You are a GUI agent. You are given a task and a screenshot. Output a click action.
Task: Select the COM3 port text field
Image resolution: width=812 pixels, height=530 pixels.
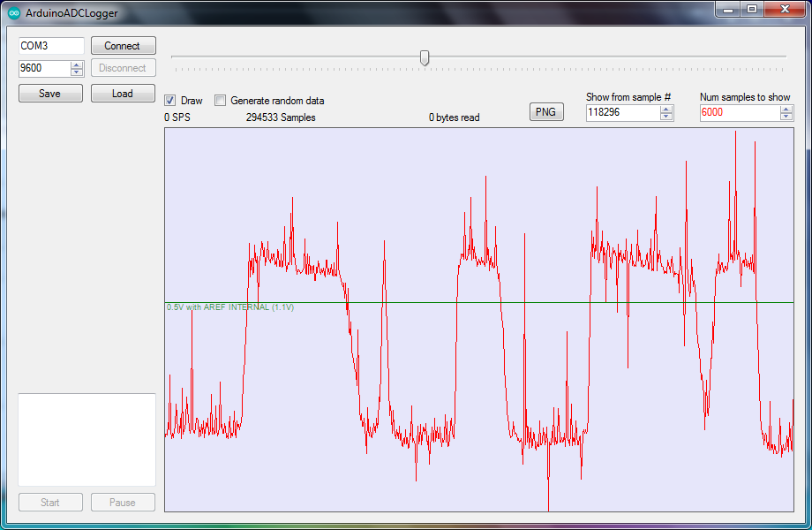point(49,45)
